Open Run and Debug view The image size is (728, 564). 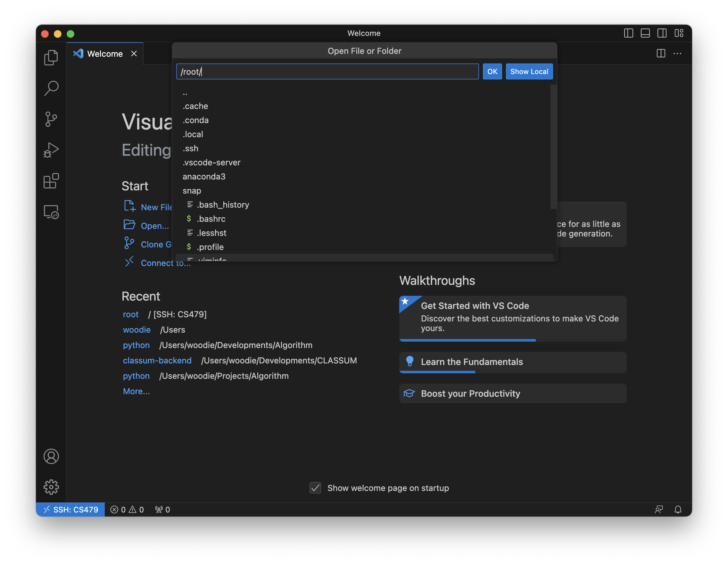(51, 150)
